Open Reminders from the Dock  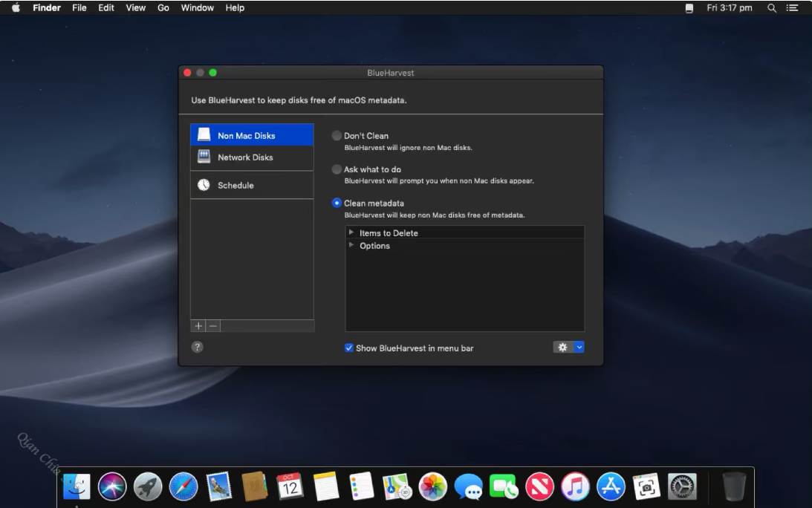(362, 486)
